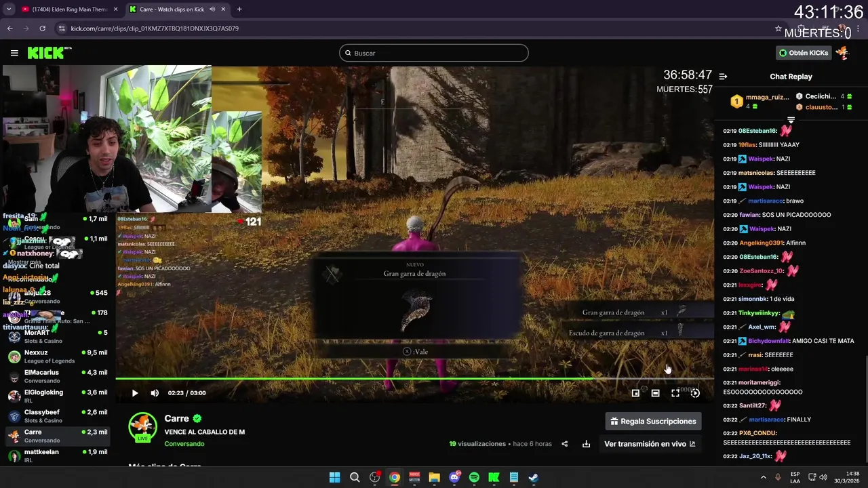Viewport: 868px width, 488px height.
Task: Click the Conversando category link
Action: [x=184, y=444]
